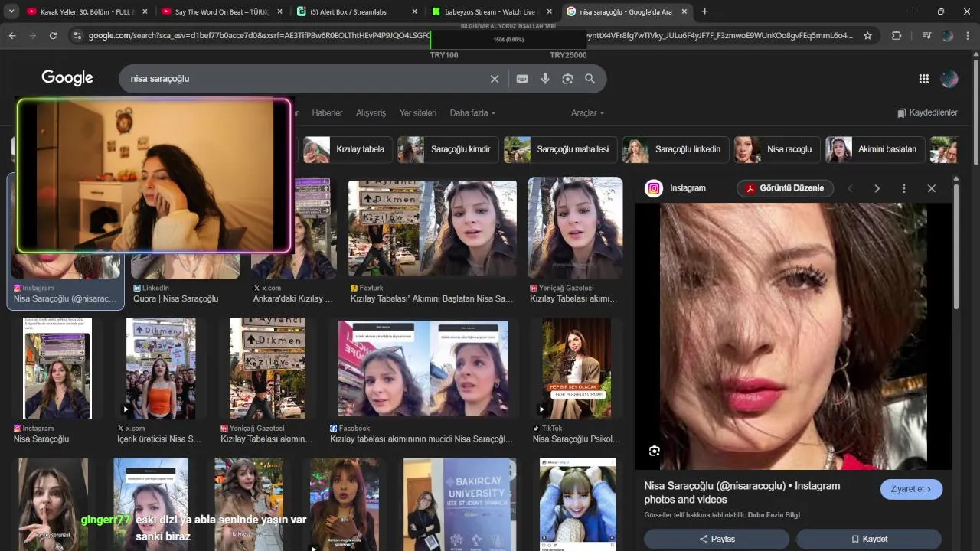
Task: Show previous image in preview panel
Action: [x=850, y=188]
